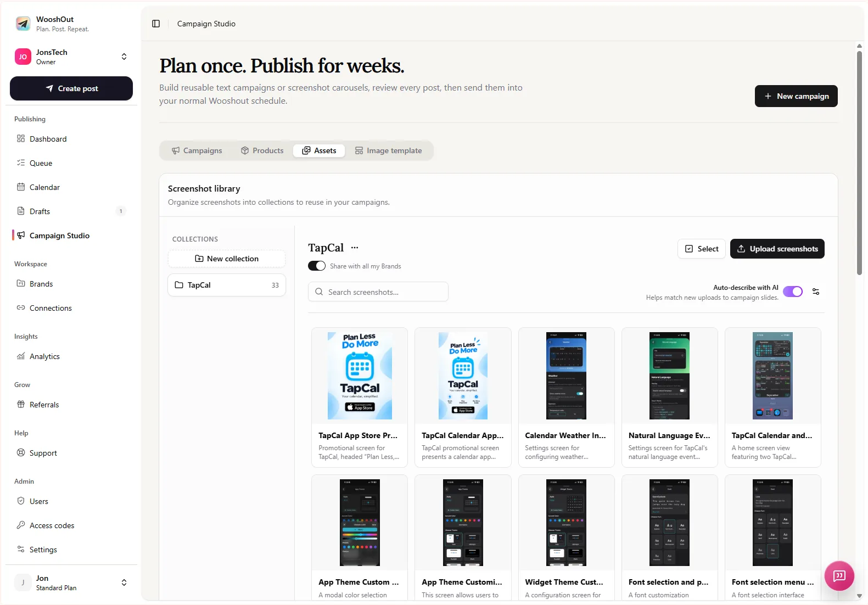The image size is (868, 605).
Task: Click the Create post button
Action: (x=71, y=88)
